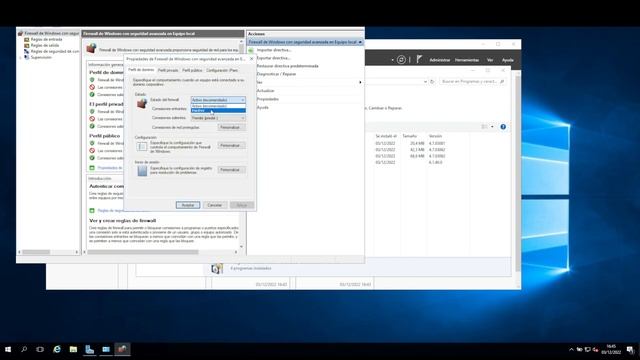640x360 pixels.
Task: Open Ver menu in Server Manager
Action: coord(490,60)
